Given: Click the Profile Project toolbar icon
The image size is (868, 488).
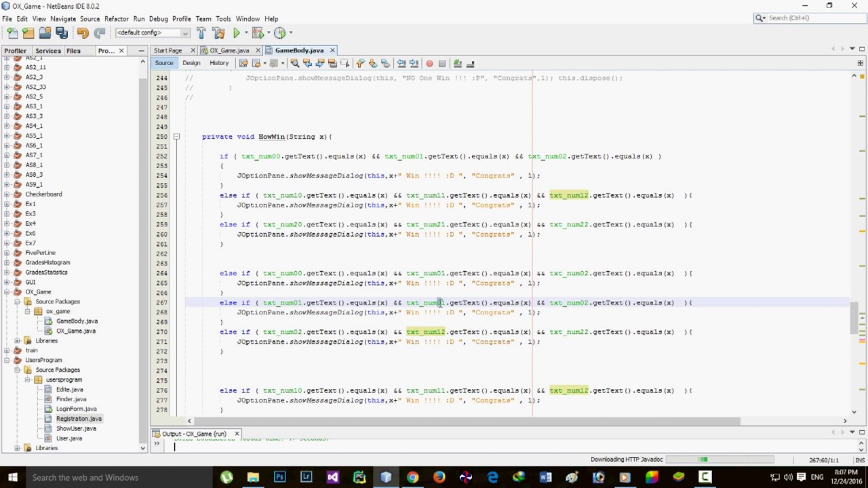Looking at the screenshot, I should [x=279, y=33].
